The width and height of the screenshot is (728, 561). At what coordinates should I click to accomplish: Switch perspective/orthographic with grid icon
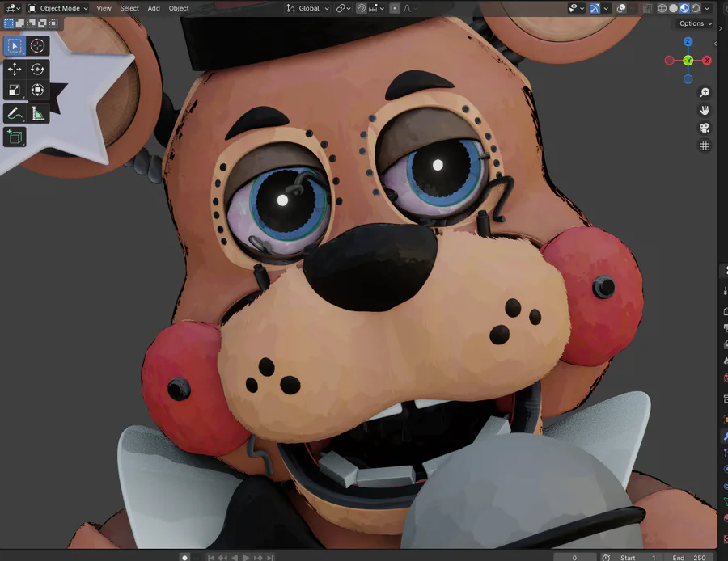pos(705,146)
